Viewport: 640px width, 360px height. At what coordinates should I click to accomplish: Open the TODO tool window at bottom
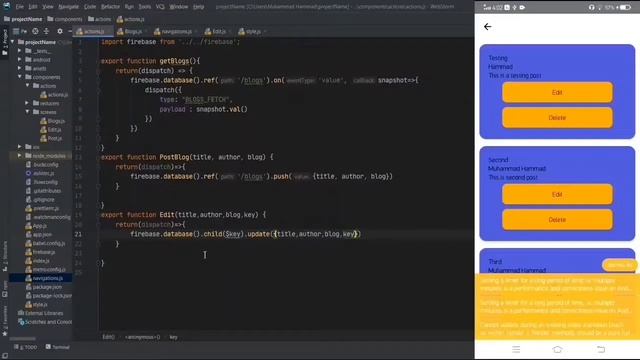tap(25, 347)
